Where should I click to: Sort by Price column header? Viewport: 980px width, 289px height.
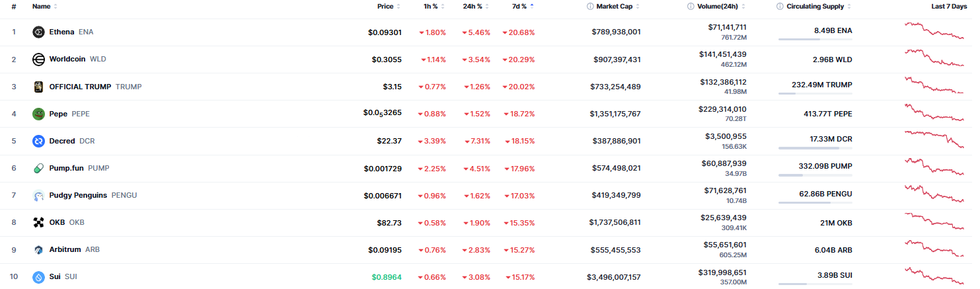pyautogui.click(x=385, y=7)
